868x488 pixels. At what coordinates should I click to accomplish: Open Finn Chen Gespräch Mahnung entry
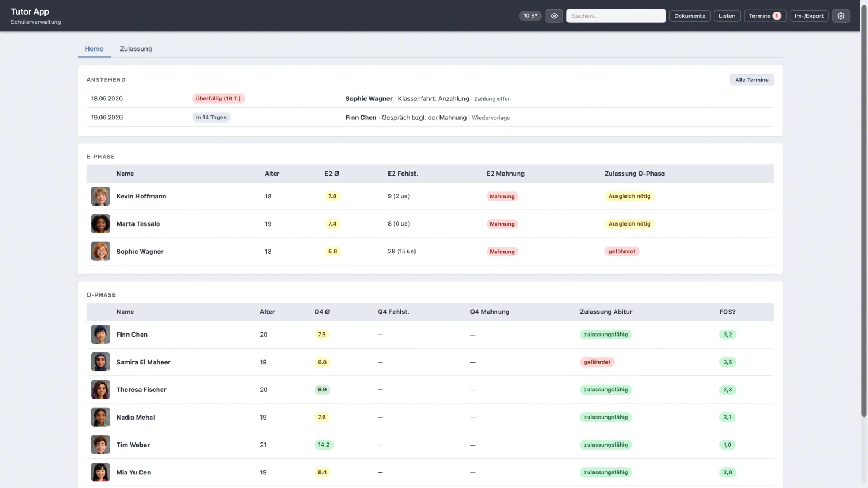[427, 118]
